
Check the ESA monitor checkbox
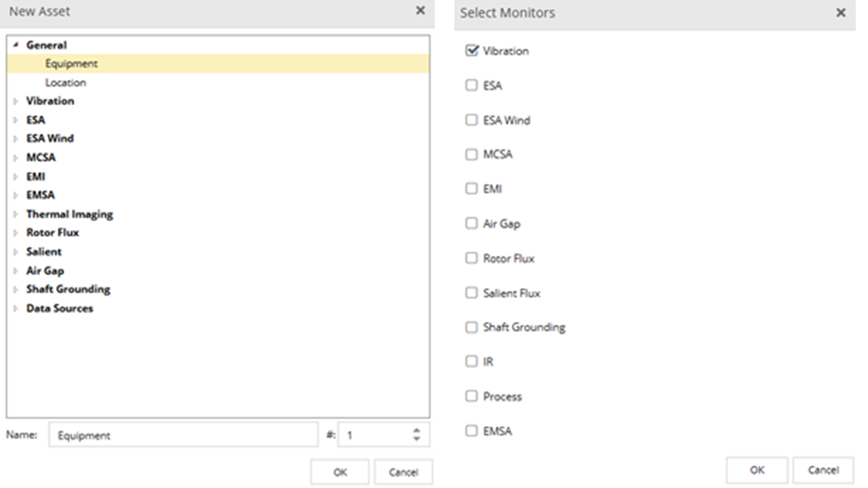click(x=471, y=85)
